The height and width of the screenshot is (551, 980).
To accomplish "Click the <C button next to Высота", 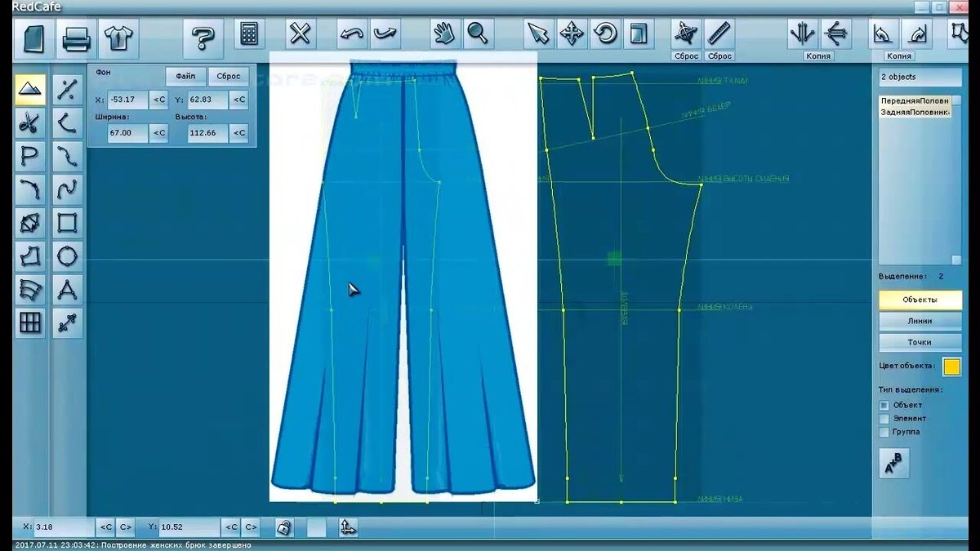I will click(238, 132).
